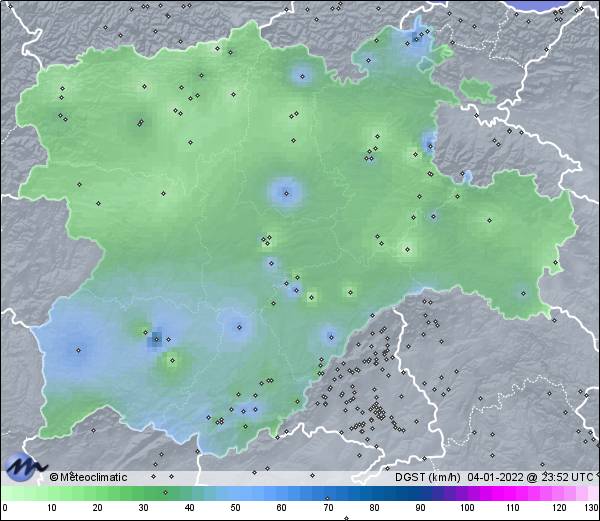Click the scale label 120
Viewport: 600px width, 521px height.
point(559,508)
